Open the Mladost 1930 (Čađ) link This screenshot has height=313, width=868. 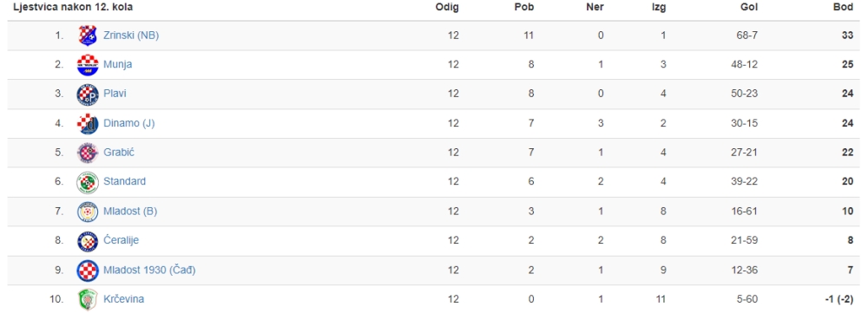[149, 270]
